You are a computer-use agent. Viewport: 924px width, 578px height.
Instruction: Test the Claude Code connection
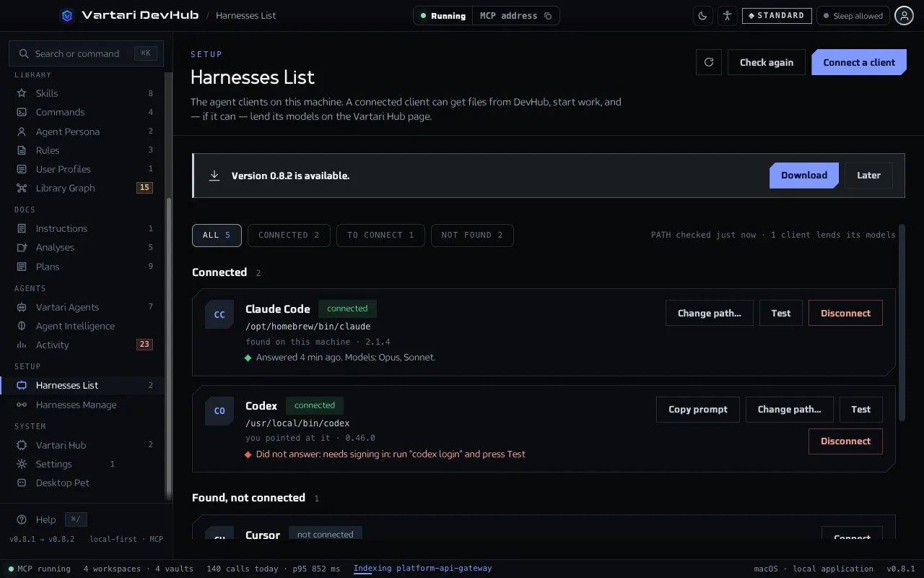click(781, 313)
